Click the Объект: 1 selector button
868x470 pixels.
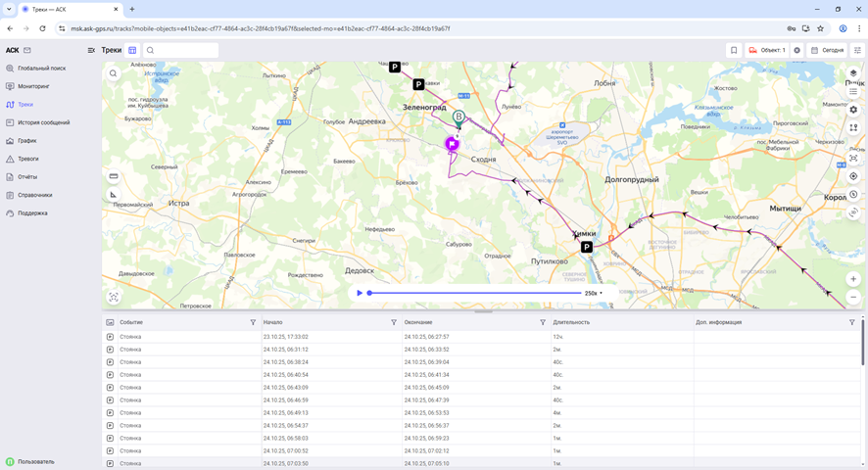point(767,50)
